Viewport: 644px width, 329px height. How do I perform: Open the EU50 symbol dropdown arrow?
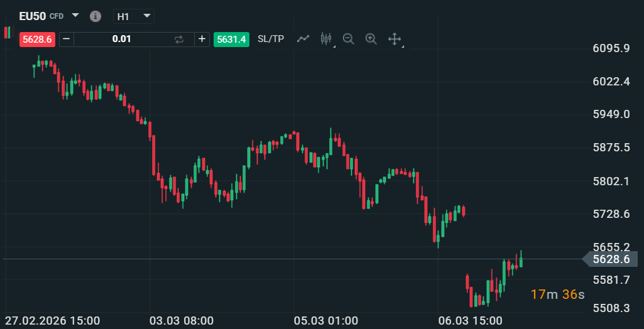[75, 15]
